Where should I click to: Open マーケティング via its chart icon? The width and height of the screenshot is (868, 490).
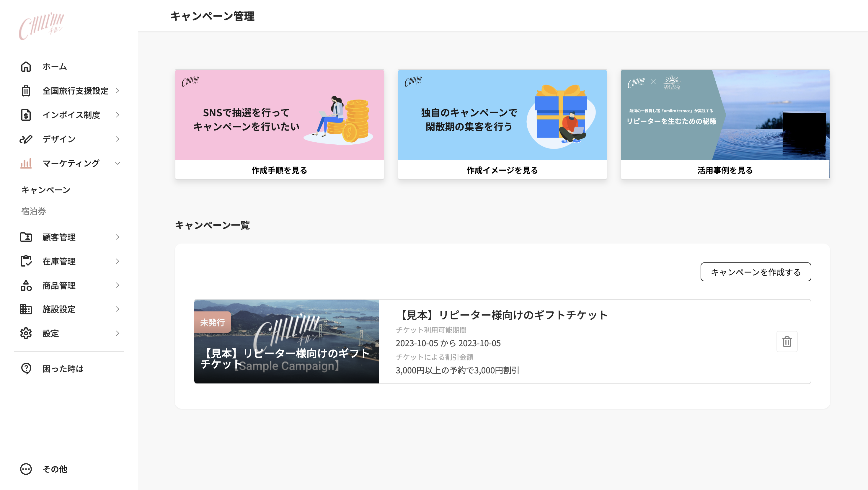[26, 163]
